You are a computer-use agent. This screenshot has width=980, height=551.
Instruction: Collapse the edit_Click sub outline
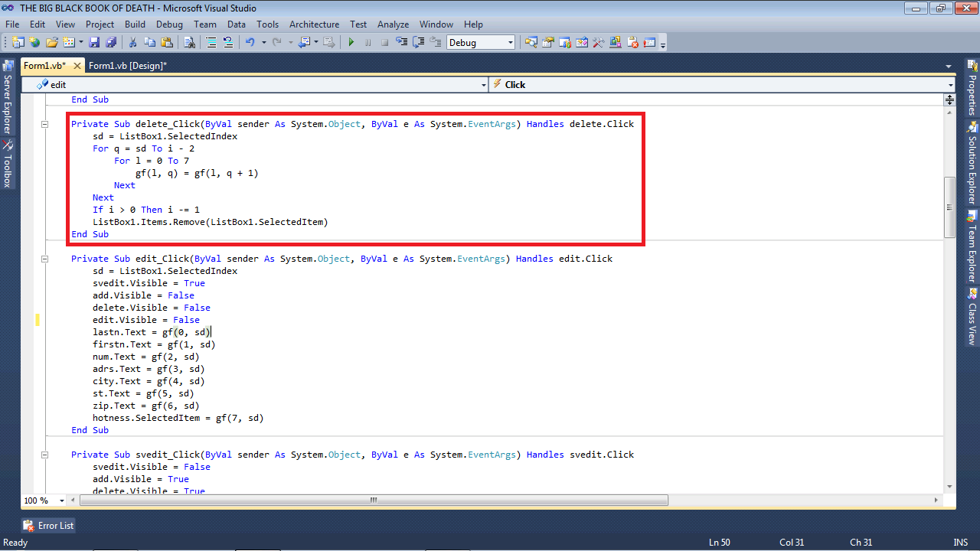point(44,259)
